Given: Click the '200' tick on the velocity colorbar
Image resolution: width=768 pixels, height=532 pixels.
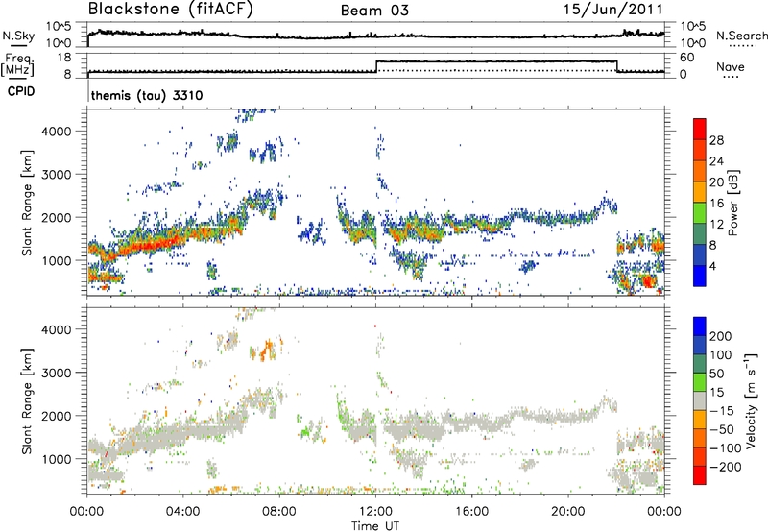Looking at the screenshot, I should click(721, 336).
